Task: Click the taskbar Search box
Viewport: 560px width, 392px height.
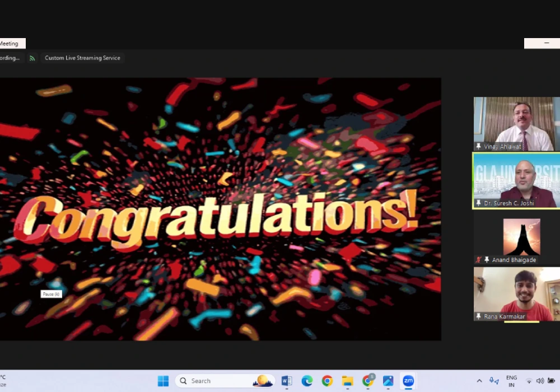Action: (225, 381)
